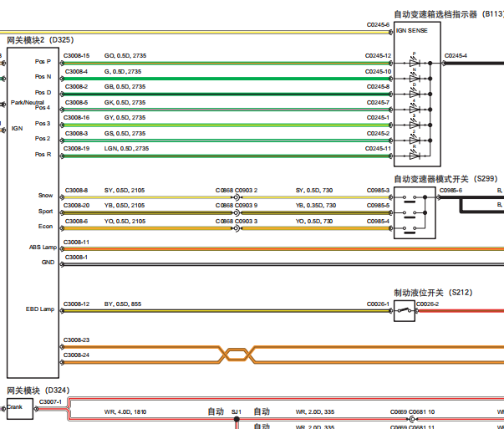The height and width of the screenshot is (429, 504).
Task: Click the D position LED symbol
Action: pos(415,93)
